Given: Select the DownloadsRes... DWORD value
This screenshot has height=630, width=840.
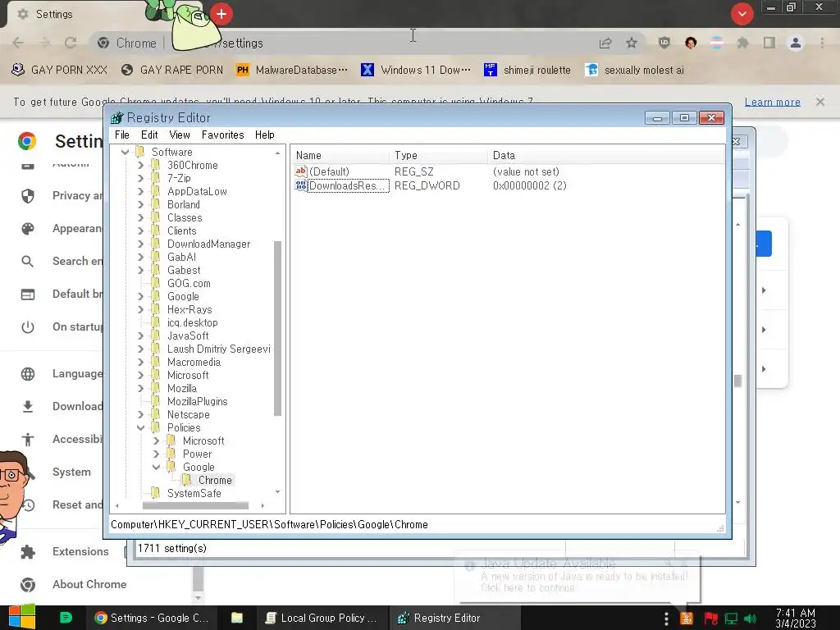Looking at the screenshot, I should (348, 186).
